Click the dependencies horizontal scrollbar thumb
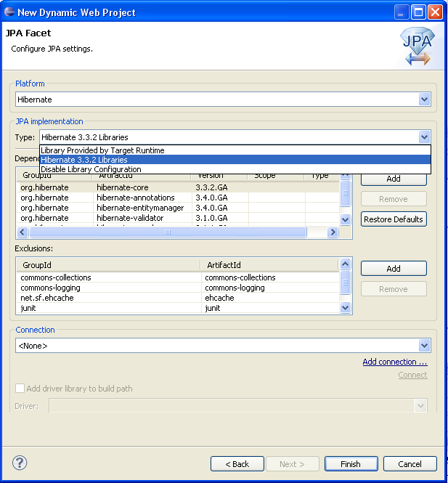 pyautogui.click(x=168, y=232)
